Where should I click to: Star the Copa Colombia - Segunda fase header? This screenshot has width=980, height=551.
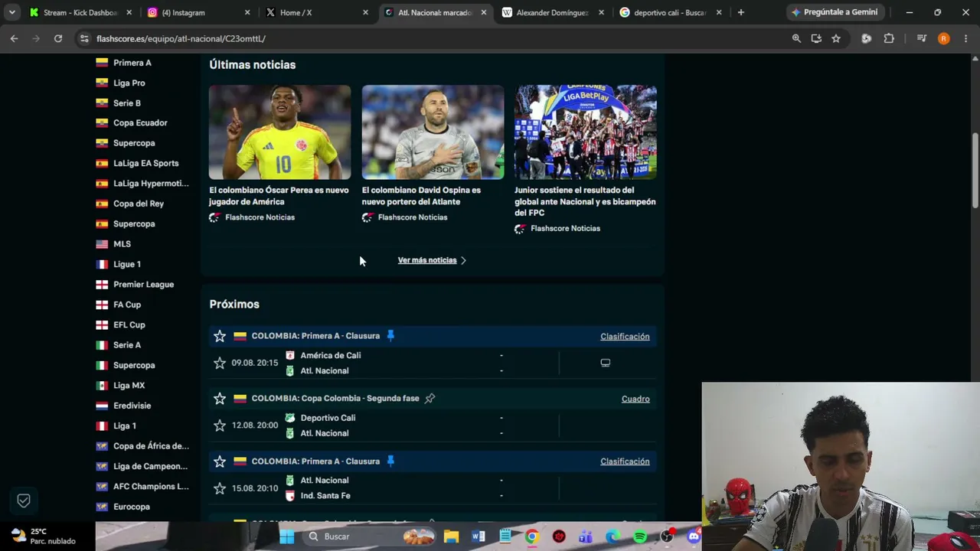coord(220,399)
